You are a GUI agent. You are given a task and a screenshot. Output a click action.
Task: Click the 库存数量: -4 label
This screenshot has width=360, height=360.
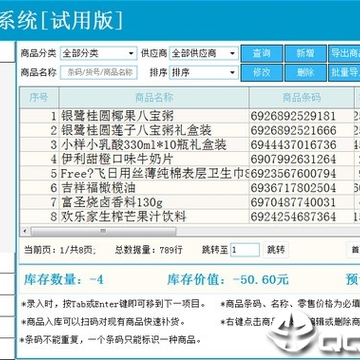coord(64,280)
